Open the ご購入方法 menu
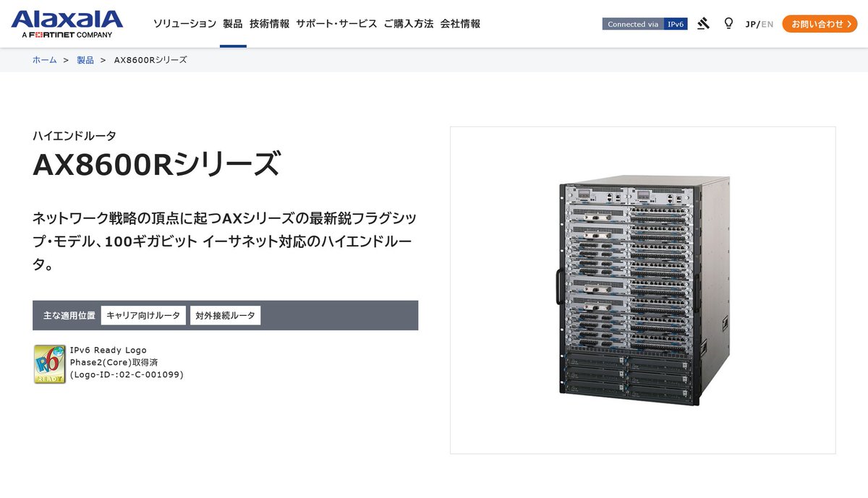Image resolution: width=868 pixels, height=498 pixels. click(409, 24)
